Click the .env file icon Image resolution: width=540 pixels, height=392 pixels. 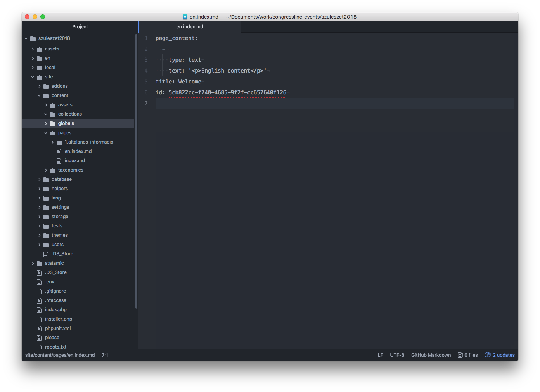point(39,282)
